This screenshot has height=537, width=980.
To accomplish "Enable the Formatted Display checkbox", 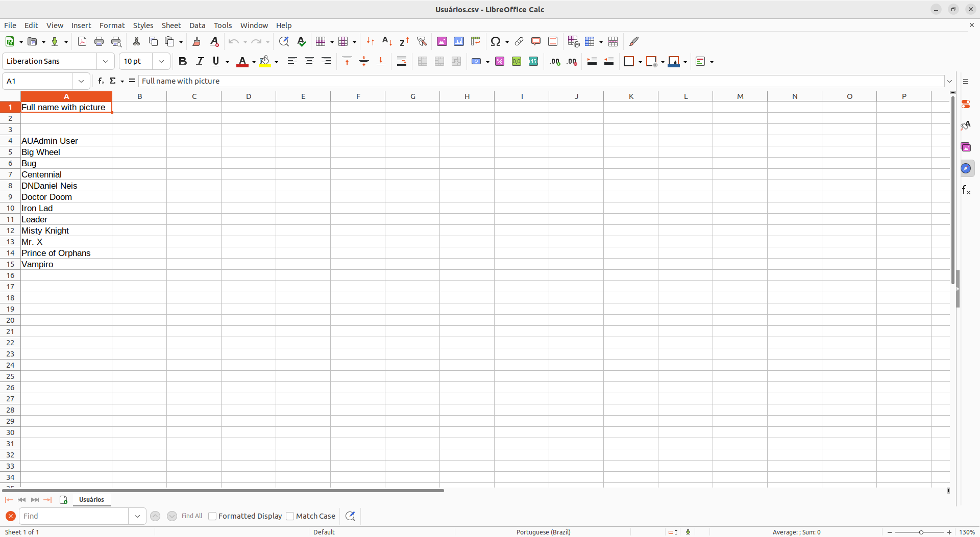I will click(x=212, y=516).
